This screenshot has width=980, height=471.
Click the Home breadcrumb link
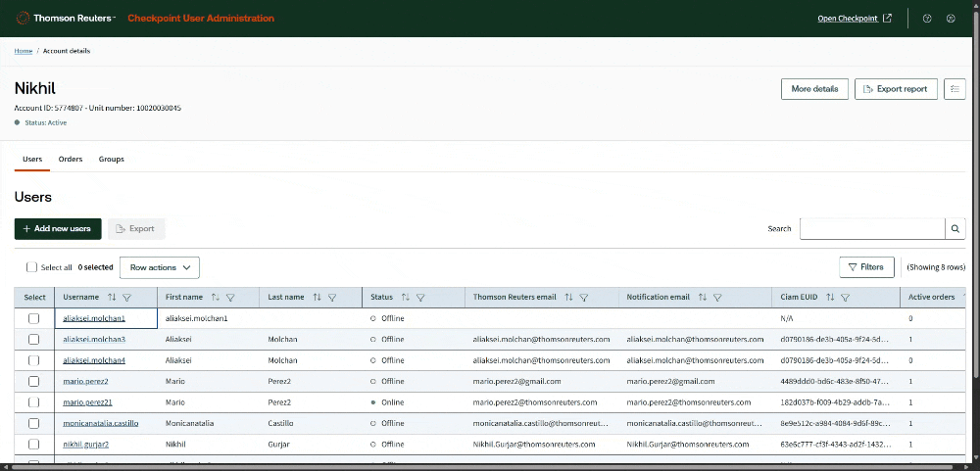point(24,51)
